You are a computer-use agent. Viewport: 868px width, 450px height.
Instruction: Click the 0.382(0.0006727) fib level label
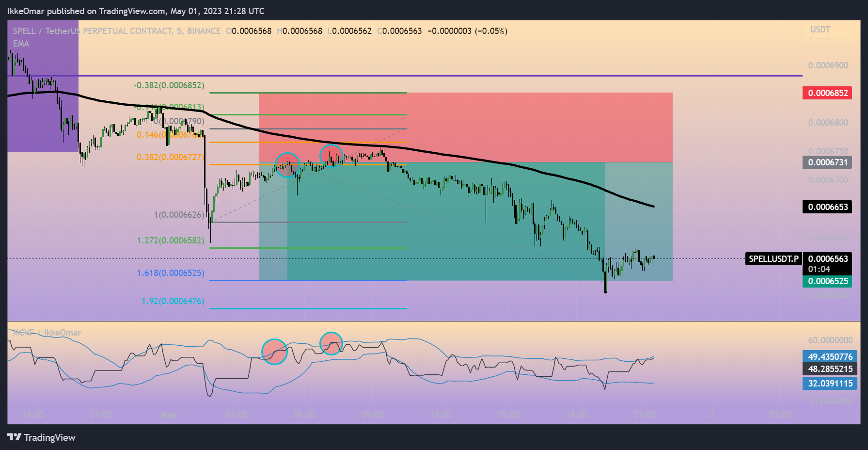pos(171,157)
